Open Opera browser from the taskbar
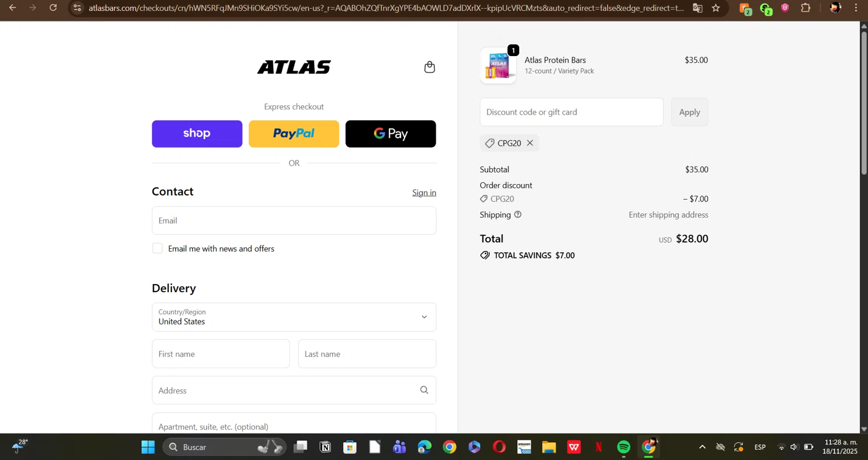This screenshot has height=460, width=868. 499,447
